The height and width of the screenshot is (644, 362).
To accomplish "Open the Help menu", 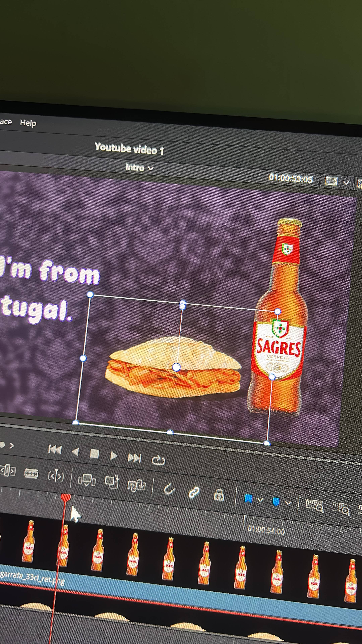I will pos(28,123).
